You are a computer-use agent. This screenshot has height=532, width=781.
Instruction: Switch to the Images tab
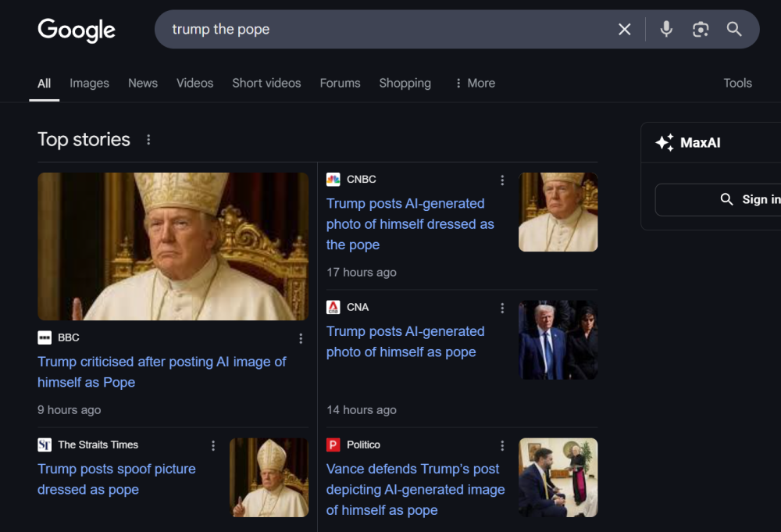(89, 83)
